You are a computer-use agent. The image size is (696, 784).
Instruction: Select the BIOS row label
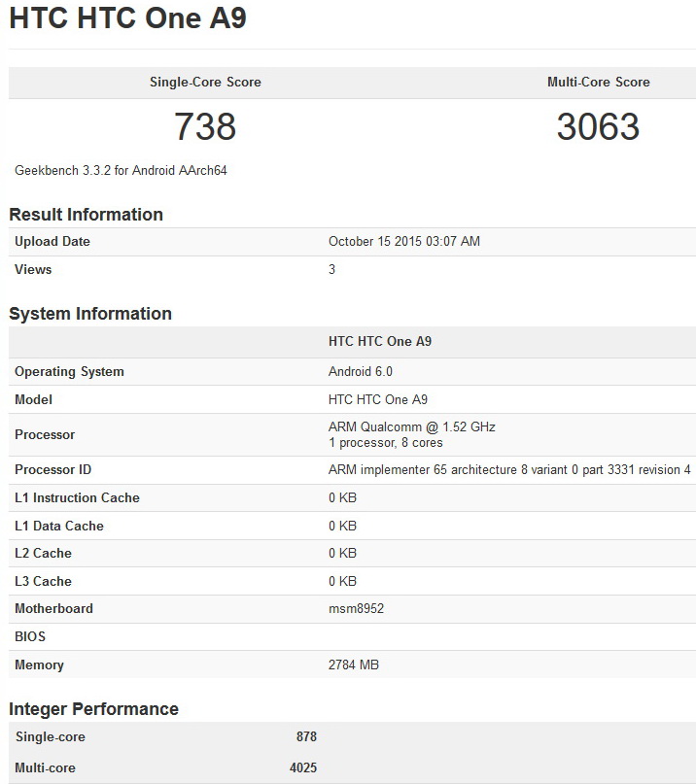[30, 636]
